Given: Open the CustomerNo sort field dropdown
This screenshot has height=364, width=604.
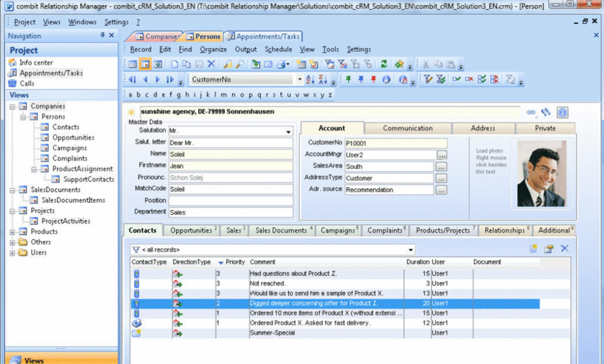Looking at the screenshot, I should click(299, 80).
